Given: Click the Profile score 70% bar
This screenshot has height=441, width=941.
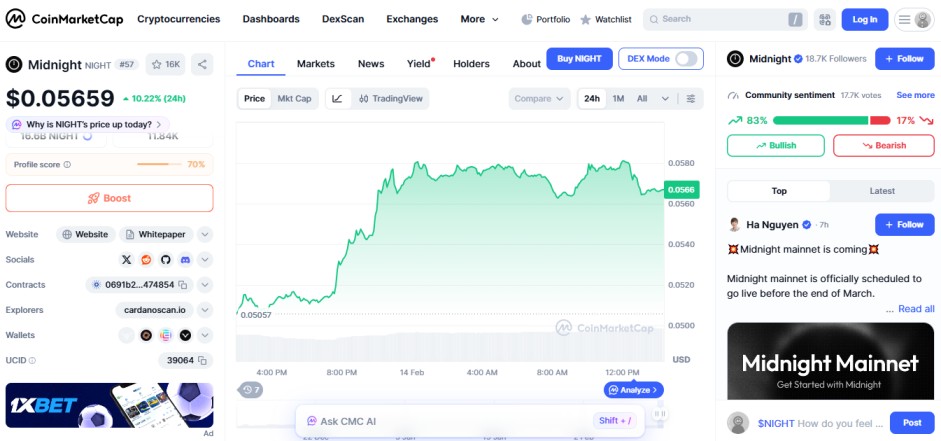Looking at the screenshot, I should click(x=159, y=164).
